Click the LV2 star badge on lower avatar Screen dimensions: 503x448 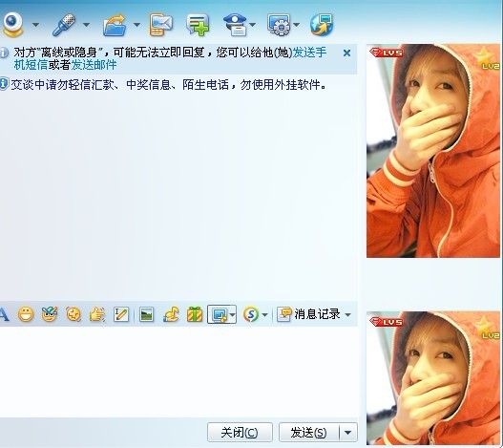[488, 328]
